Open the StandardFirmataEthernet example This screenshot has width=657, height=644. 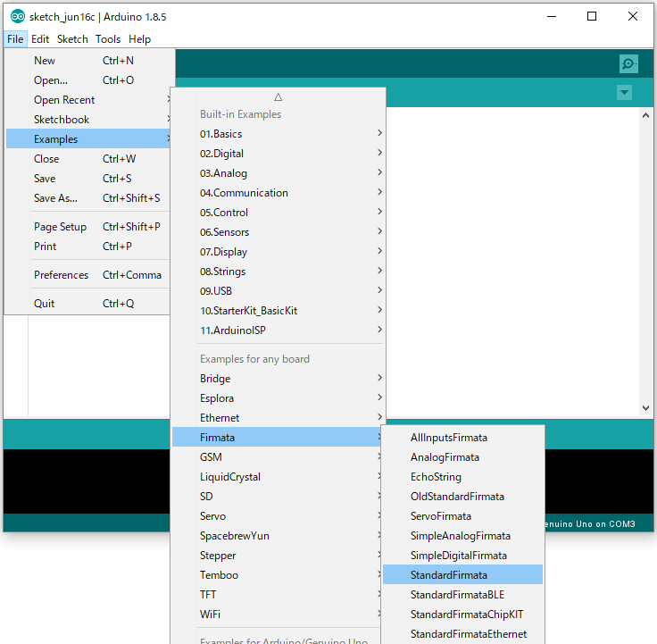[463, 634]
